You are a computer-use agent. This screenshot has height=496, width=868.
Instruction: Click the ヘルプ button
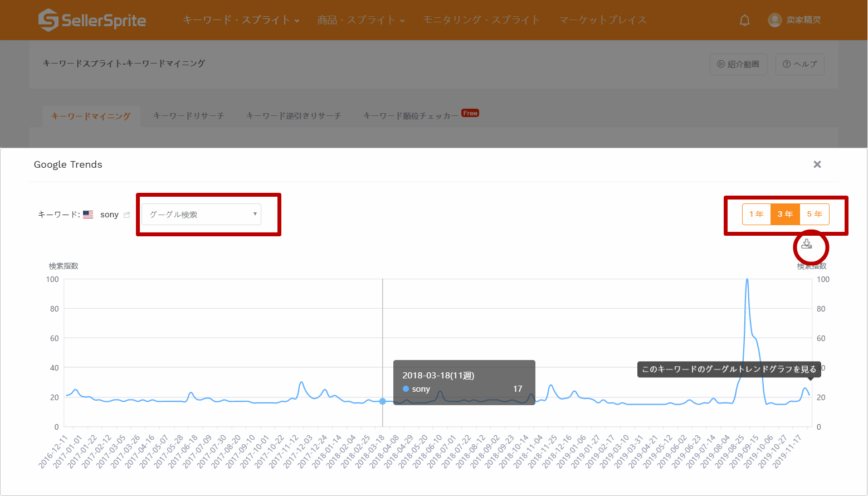coord(799,64)
